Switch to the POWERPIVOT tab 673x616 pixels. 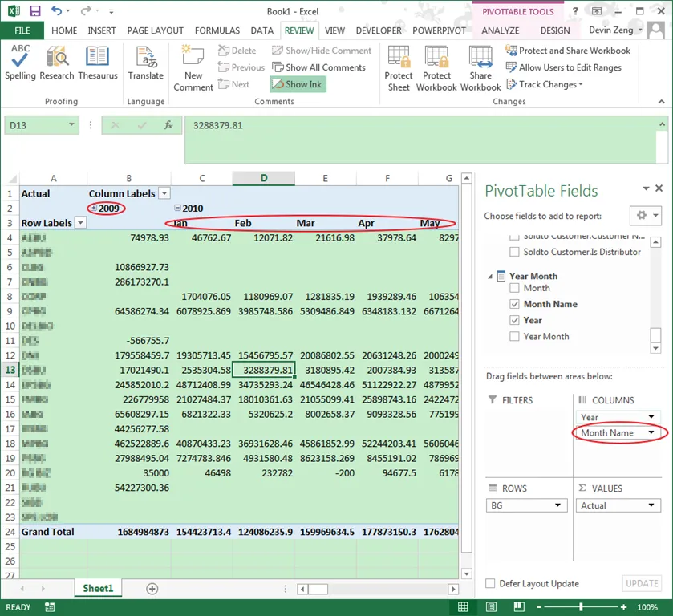coord(439,30)
